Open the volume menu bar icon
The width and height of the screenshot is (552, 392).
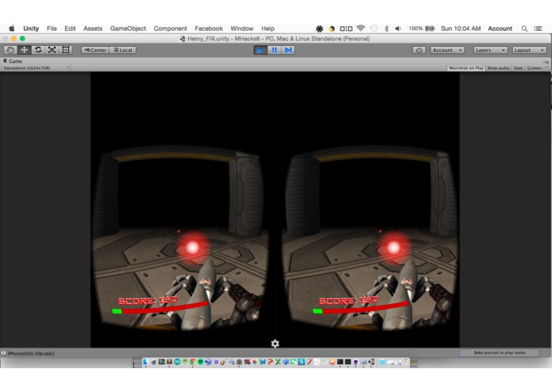(398, 29)
